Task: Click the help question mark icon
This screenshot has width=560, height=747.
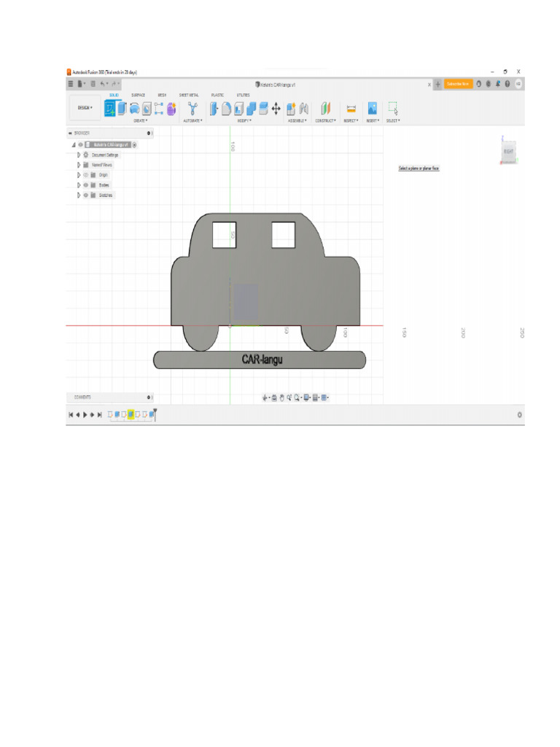Action: tap(507, 84)
